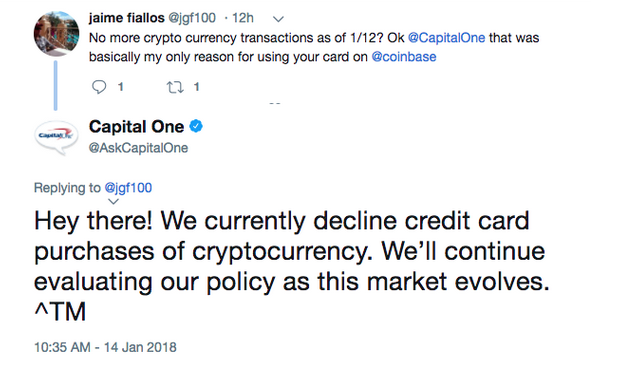Image resolution: width=639 pixels, height=384 pixels.
Task: Open jaime fiallos's profile picture
Action: click(56, 33)
